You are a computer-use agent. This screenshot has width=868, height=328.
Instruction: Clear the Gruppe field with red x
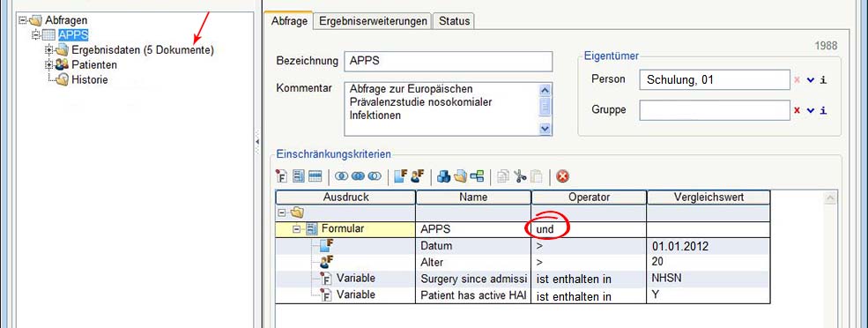(x=798, y=110)
